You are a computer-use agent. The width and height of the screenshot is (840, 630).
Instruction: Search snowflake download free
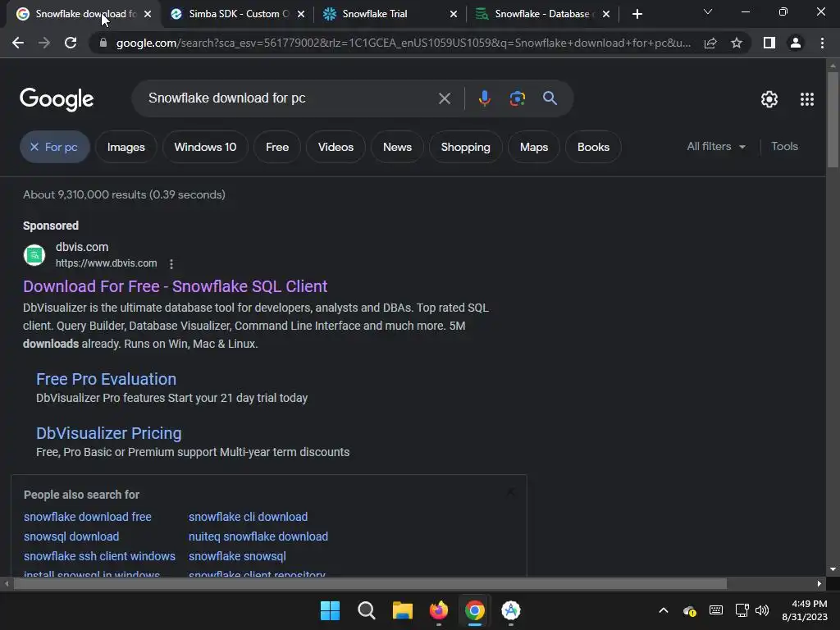coord(87,517)
